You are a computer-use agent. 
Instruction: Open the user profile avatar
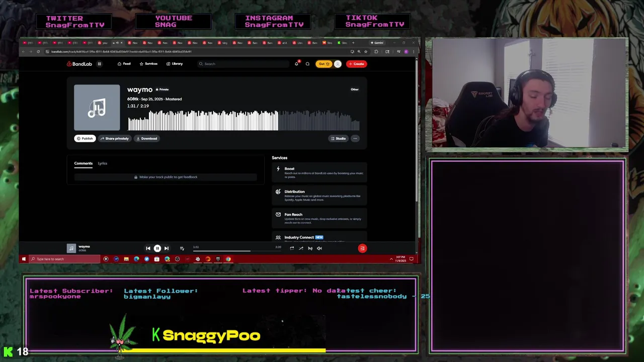[x=338, y=64]
